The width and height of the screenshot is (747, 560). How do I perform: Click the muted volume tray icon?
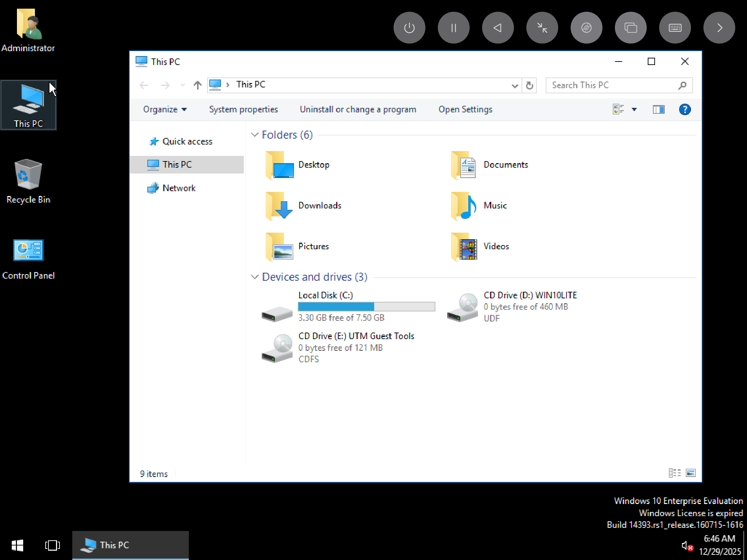[x=686, y=546]
